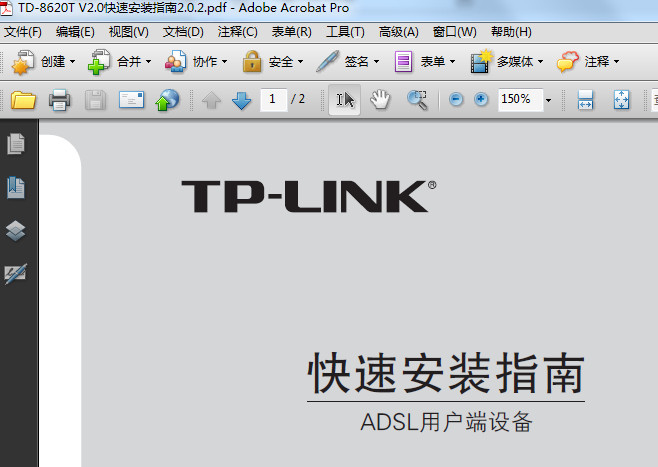Open the 高级(A) menu
The image size is (658, 467).
399,32
